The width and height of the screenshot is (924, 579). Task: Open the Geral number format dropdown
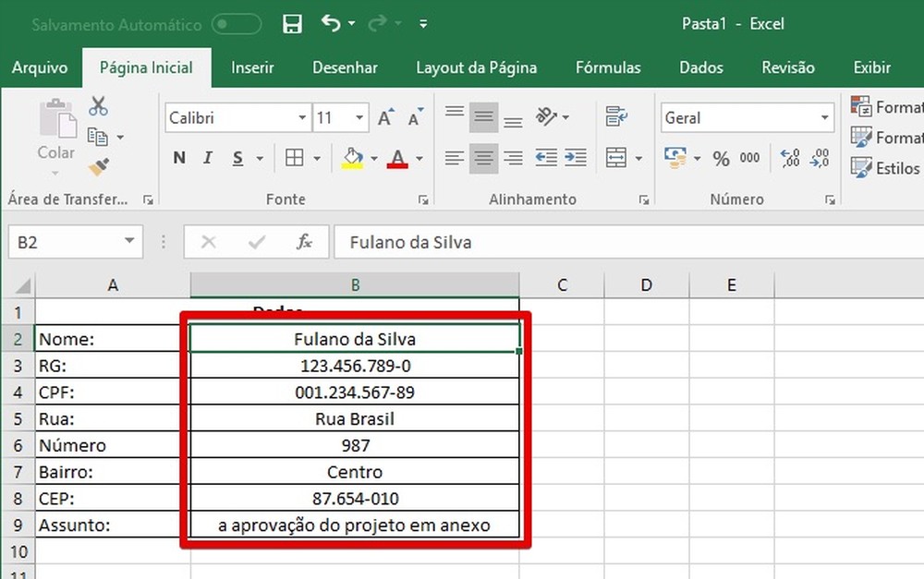pyautogui.click(x=824, y=117)
